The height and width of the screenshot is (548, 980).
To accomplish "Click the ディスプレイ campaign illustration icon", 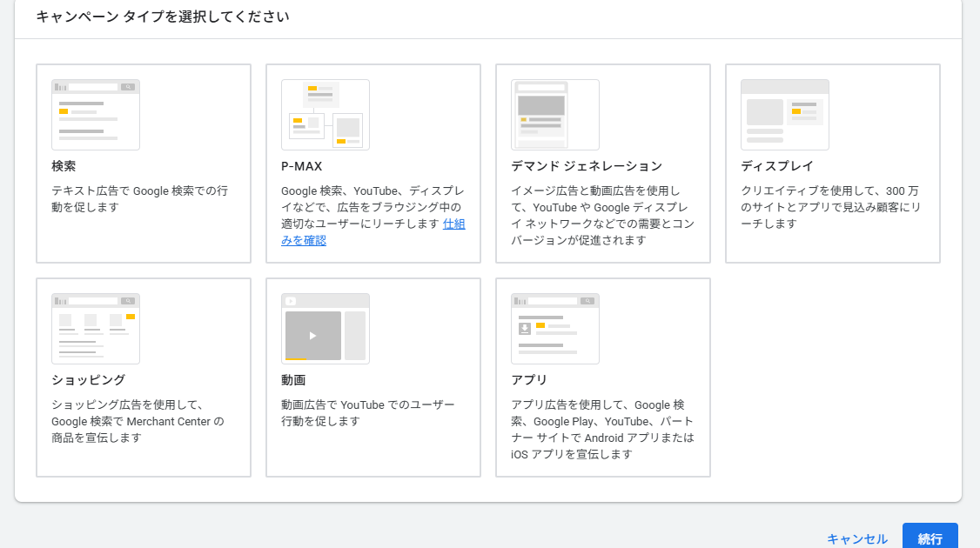I will tap(785, 115).
